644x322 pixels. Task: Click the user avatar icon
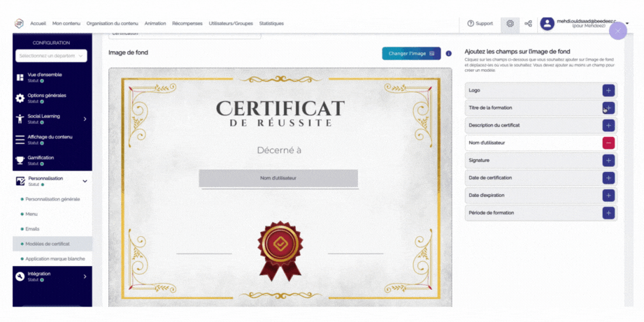(x=547, y=23)
